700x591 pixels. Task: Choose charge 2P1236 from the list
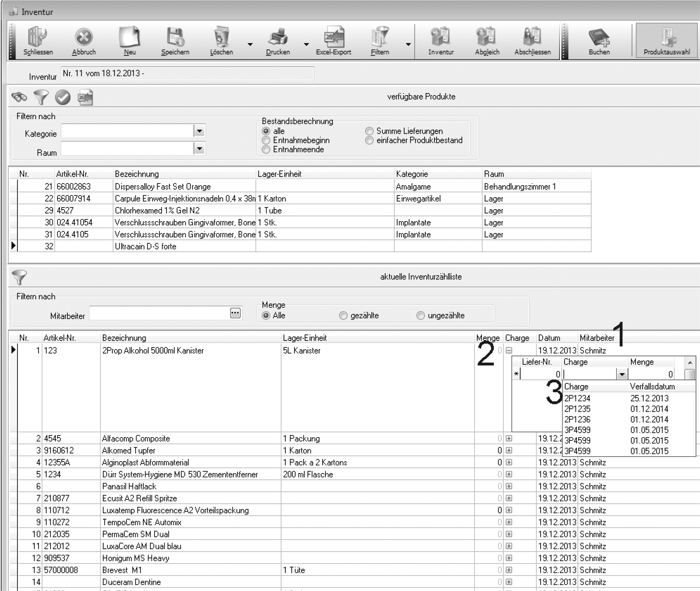pyautogui.click(x=629, y=419)
